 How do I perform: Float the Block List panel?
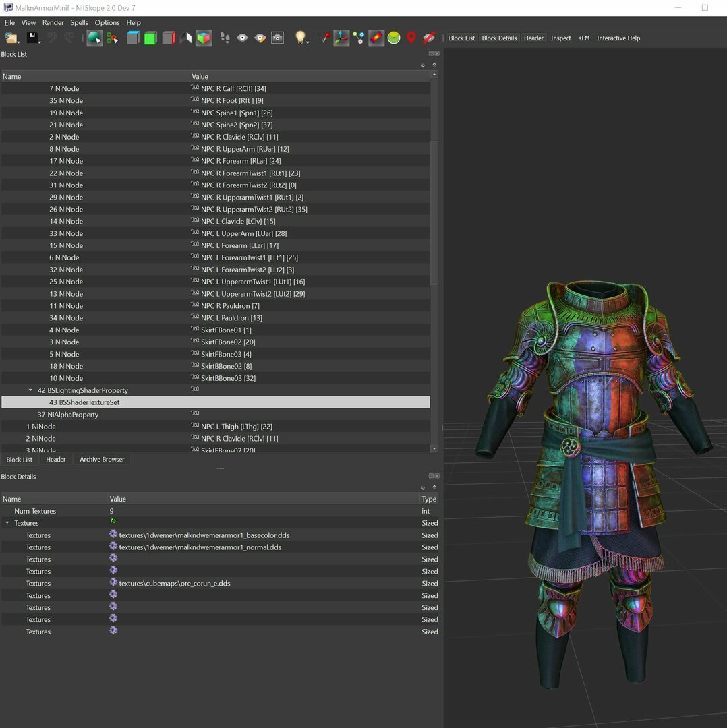click(x=431, y=53)
